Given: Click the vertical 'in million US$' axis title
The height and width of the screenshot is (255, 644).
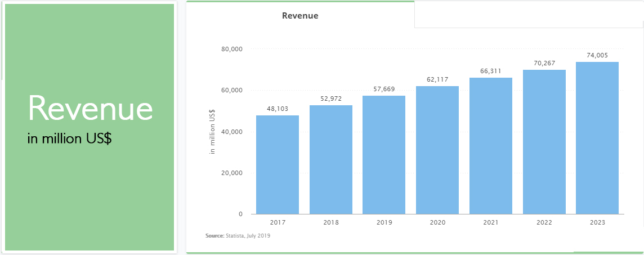Looking at the screenshot, I should pyautogui.click(x=212, y=132).
